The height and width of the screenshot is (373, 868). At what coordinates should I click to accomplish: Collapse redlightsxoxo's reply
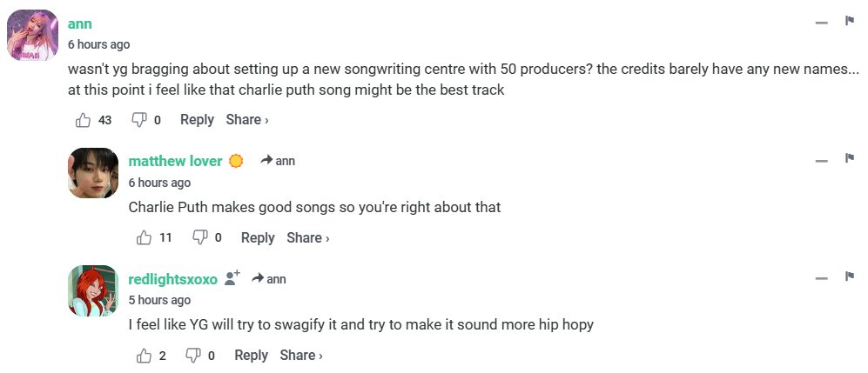pyautogui.click(x=821, y=278)
